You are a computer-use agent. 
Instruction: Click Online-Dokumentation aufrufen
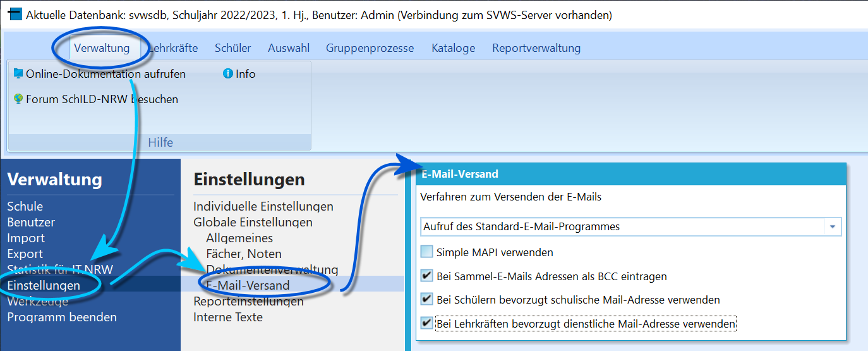(105, 74)
